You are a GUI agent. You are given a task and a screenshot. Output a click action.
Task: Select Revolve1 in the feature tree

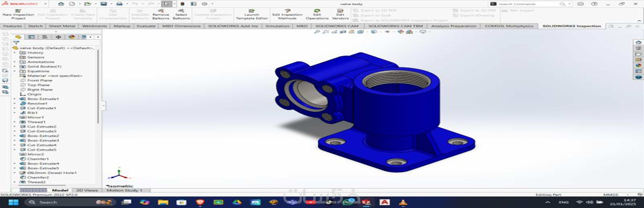coord(37,103)
